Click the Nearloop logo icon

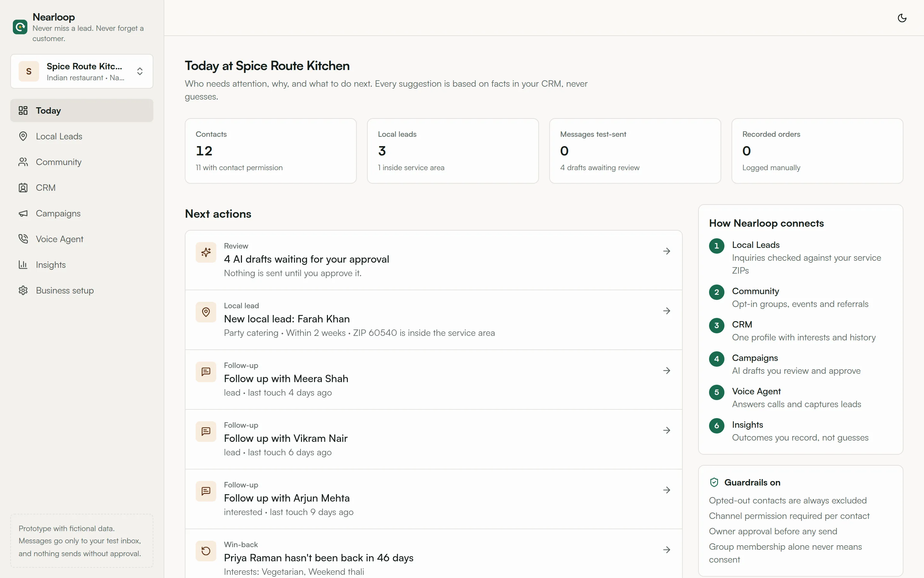[x=20, y=27]
